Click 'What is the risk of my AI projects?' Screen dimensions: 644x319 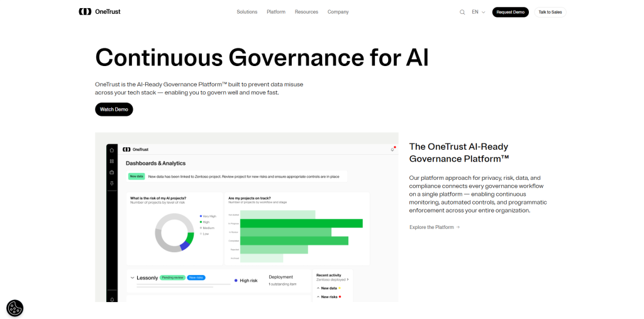158,198
